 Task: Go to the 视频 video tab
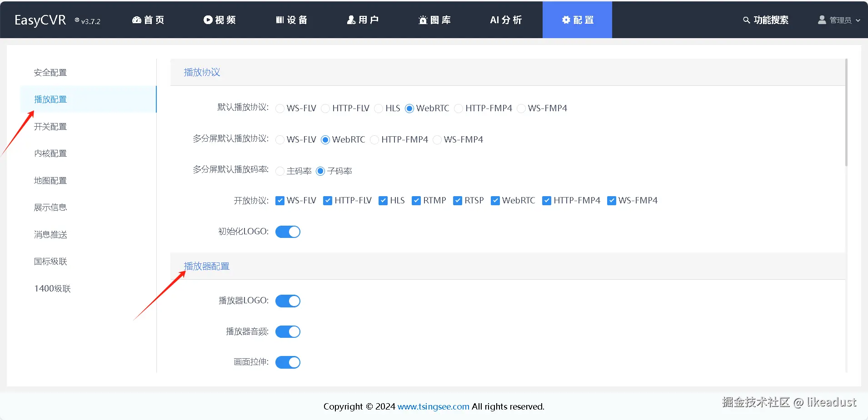219,20
